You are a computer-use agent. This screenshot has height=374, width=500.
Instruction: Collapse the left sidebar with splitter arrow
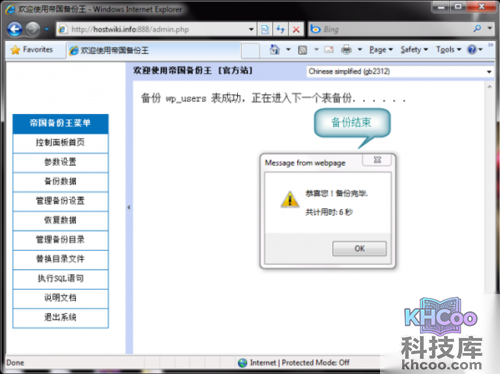point(129,207)
